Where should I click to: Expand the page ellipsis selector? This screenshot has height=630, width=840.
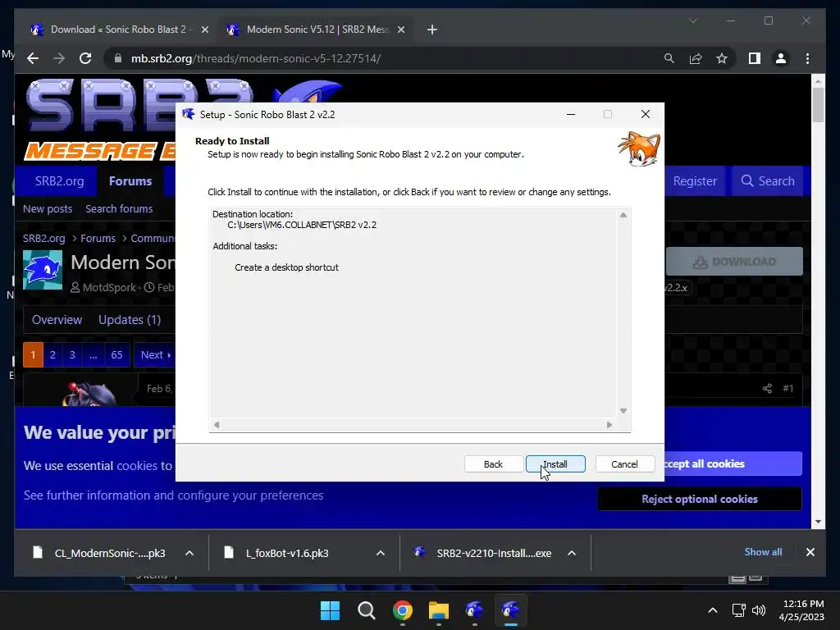click(x=94, y=354)
